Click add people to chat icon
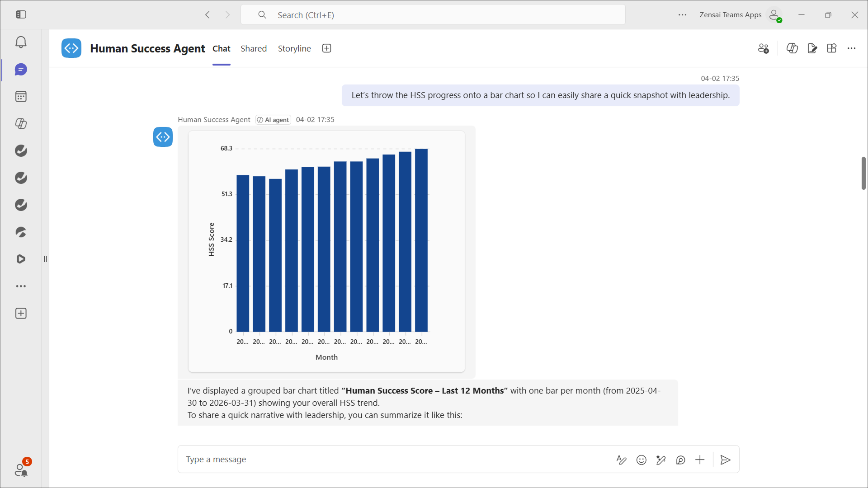 point(763,48)
